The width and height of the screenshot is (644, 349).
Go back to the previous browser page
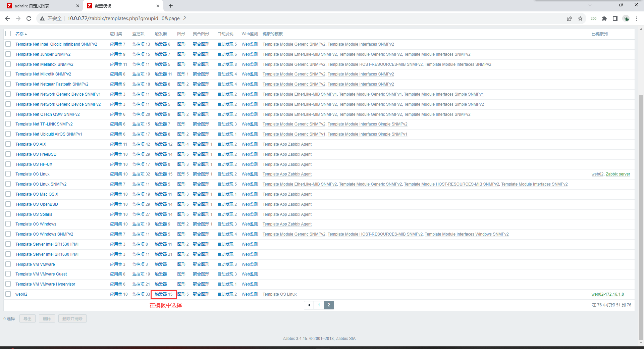7,18
